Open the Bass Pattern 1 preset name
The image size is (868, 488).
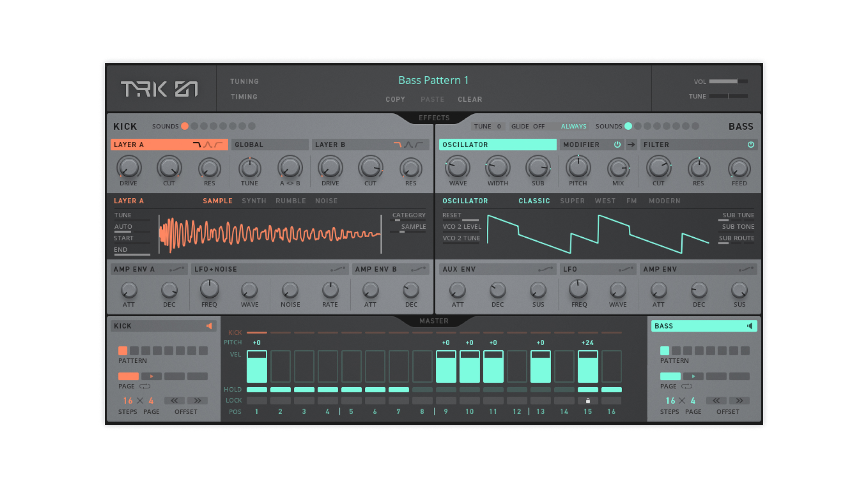[x=433, y=80]
